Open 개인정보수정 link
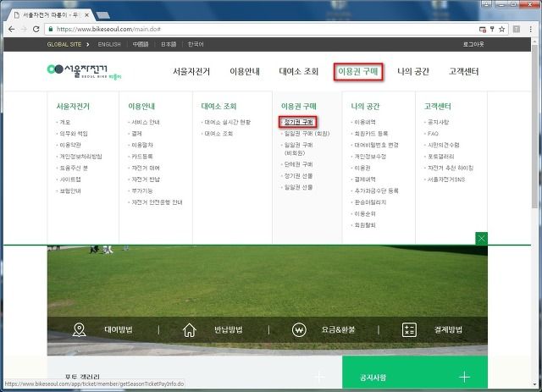 click(x=370, y=157)
